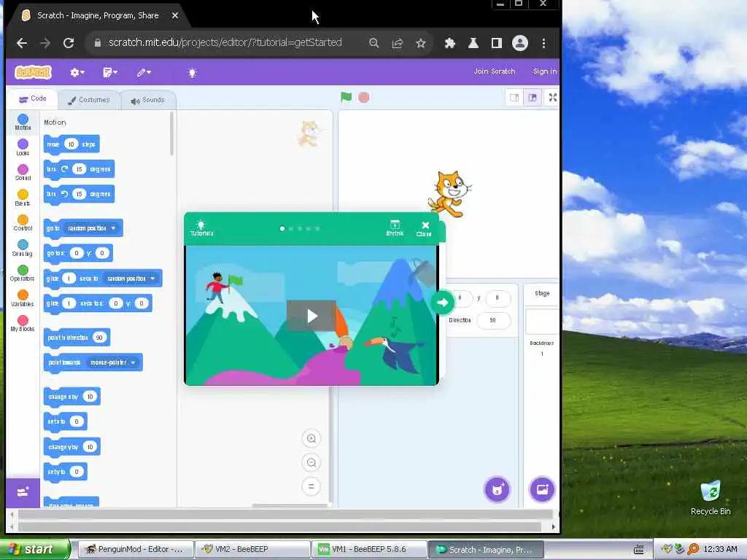Open the Sounds tab
747x560 pixels.
(148, 100)
